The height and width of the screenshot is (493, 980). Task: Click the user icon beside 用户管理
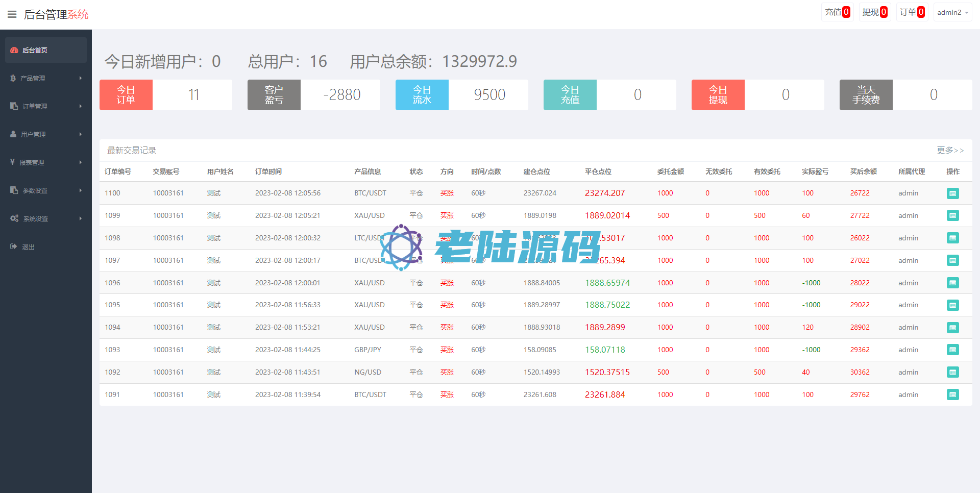[x=14, y=134]
